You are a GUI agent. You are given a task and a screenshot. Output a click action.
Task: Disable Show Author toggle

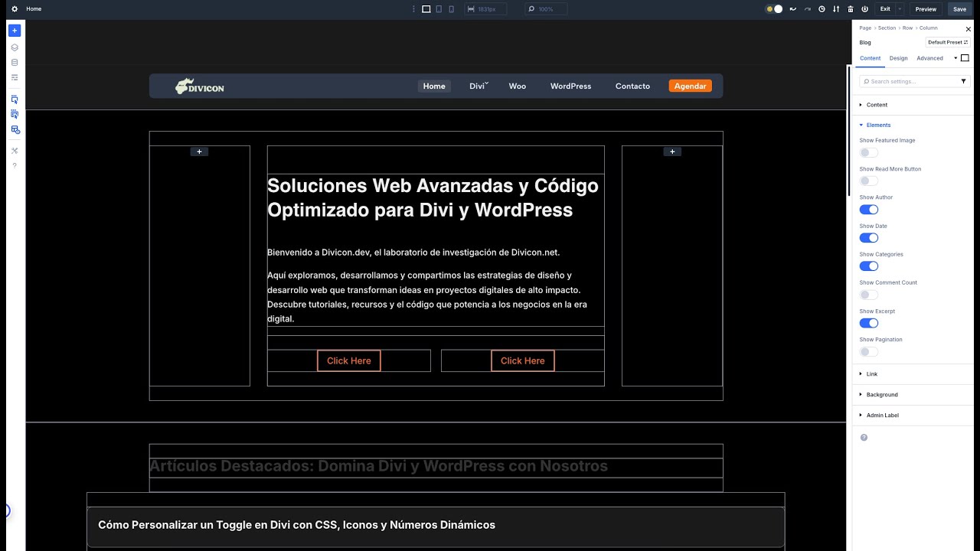pos(868,209)
